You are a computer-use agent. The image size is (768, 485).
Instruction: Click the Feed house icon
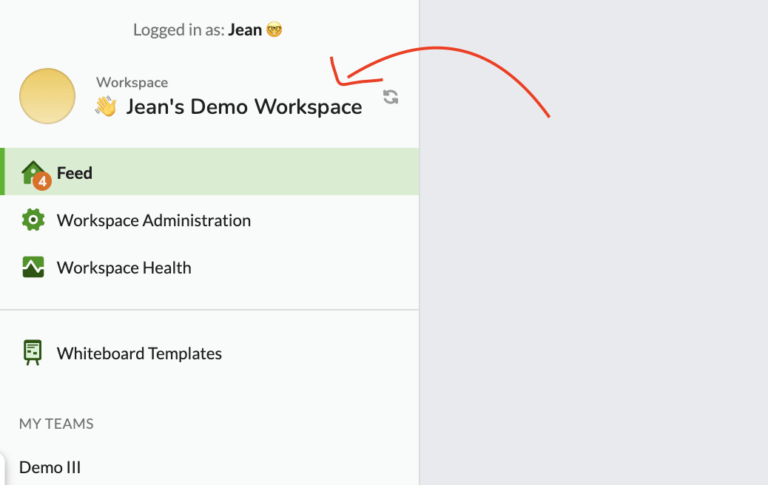(31, 171)
